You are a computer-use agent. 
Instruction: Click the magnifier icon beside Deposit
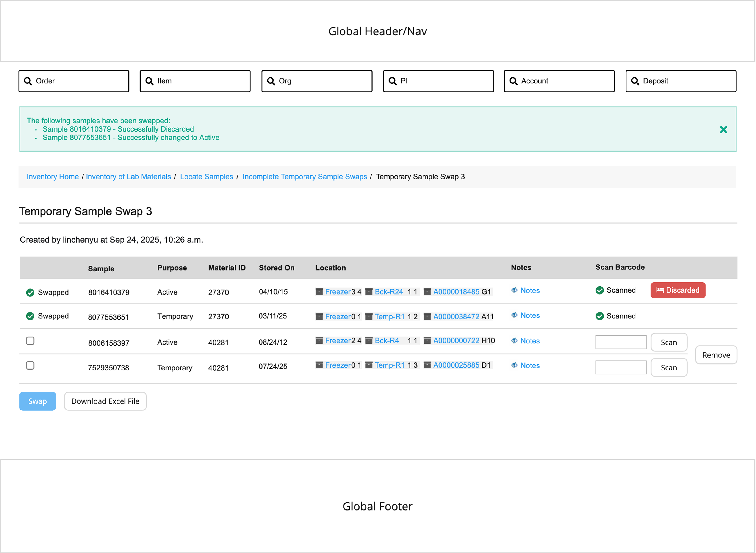(x=634, y=81)
